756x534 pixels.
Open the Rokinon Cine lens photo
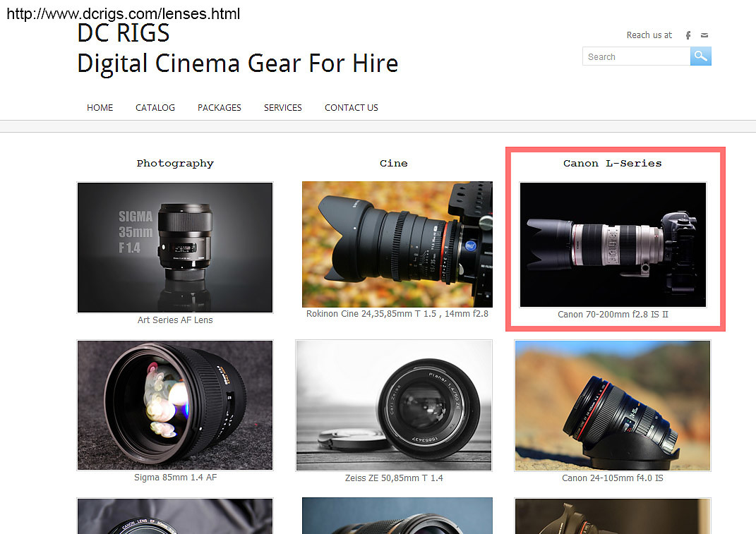click(397, 244)
